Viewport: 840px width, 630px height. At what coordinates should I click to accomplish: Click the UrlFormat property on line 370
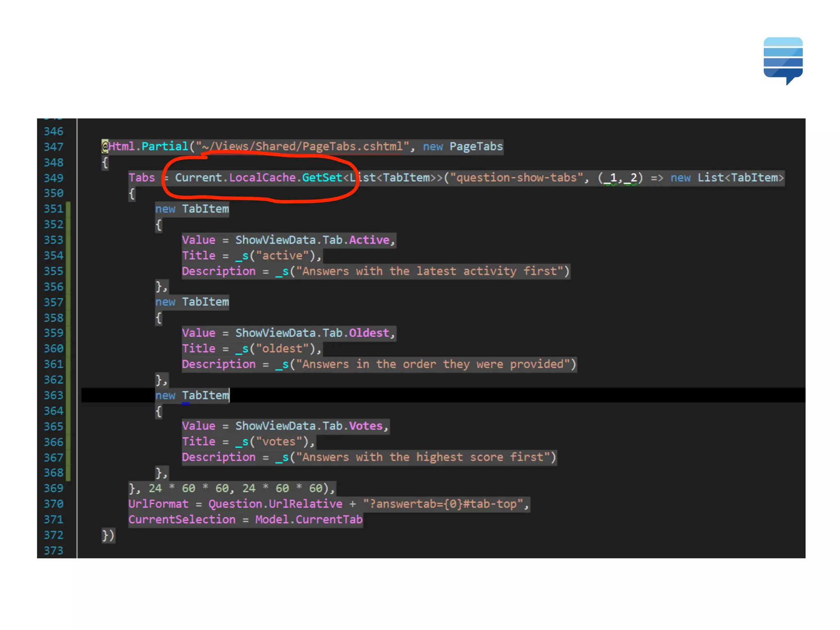158,504
